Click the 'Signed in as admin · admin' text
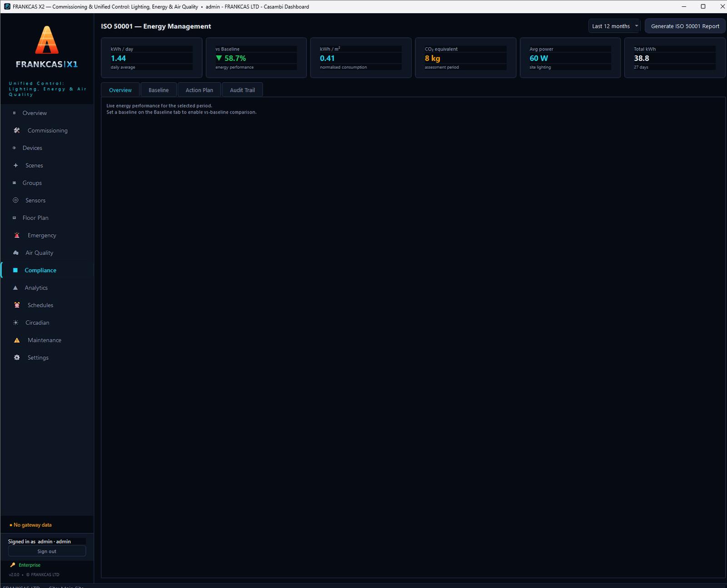The image size is (727, 588). coord(40,542)
